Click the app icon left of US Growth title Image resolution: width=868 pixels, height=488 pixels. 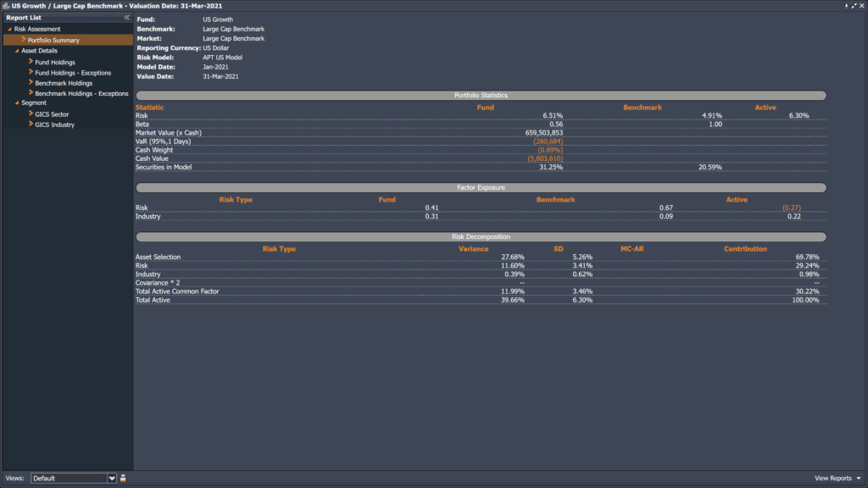click(x=5, y=6)
